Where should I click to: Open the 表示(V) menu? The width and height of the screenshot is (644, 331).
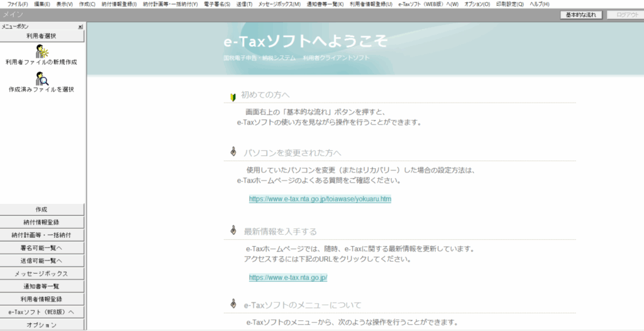click(x=65, y=4)
